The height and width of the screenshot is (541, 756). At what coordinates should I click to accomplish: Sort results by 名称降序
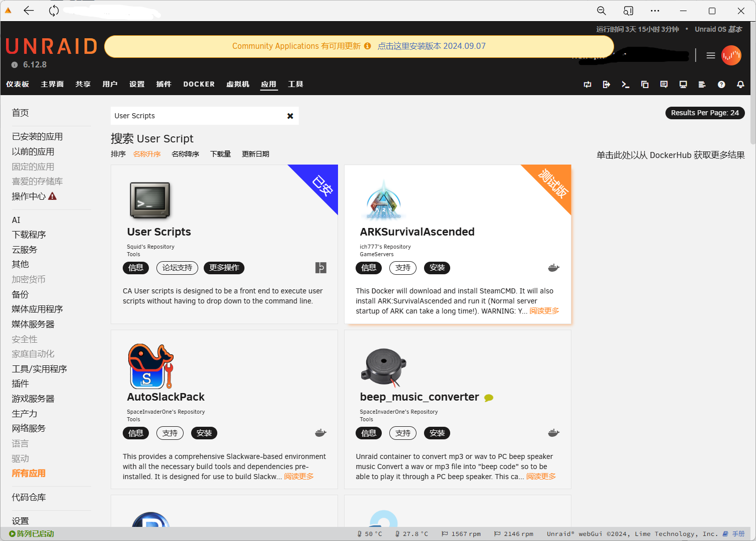tap(185, 154)
